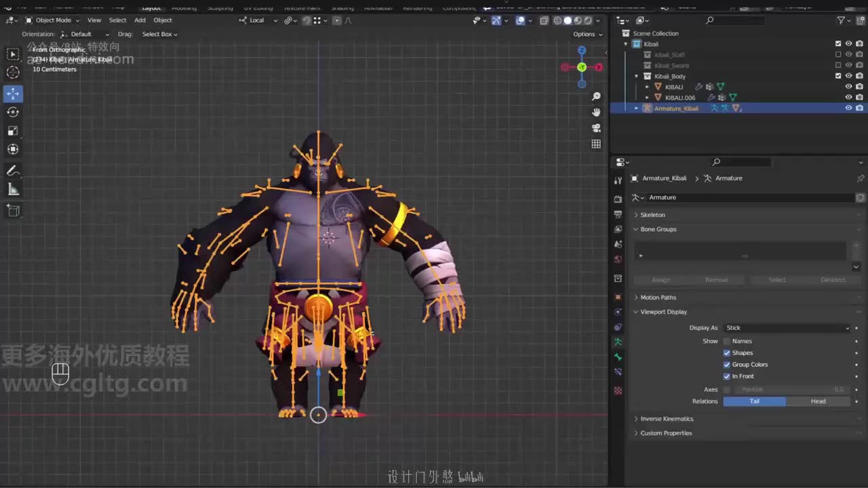Hide KIBALI.006 using its eye icon
The height and width of the screenshot is (488, 868).
coord(848,98)
